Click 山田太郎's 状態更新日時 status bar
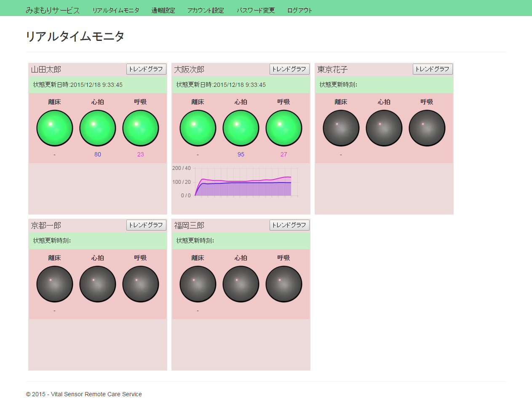This screenshot has height=411, width=532. 98,85
